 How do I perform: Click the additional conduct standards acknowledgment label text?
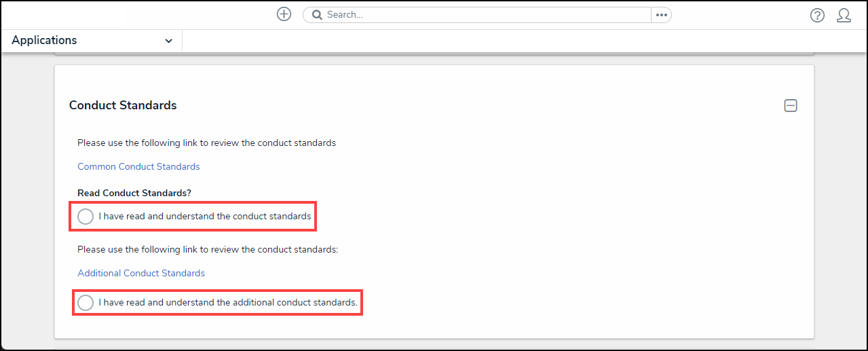[227, 303]
